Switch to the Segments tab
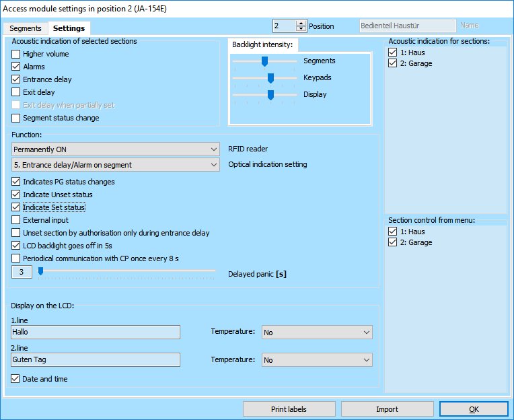514x420 pixels. click(25, 28)
